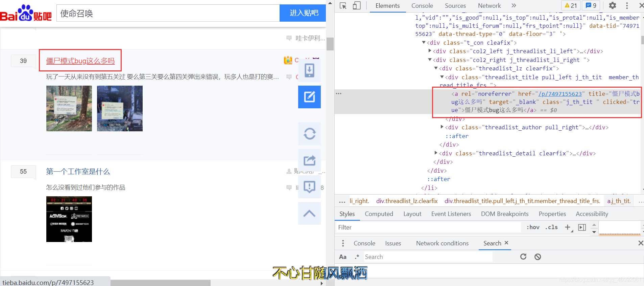Collapse the threadlist_lz clearfix div
Image resolution: width=644 pixels, height=286 pixels.
[x=436, y=68]
